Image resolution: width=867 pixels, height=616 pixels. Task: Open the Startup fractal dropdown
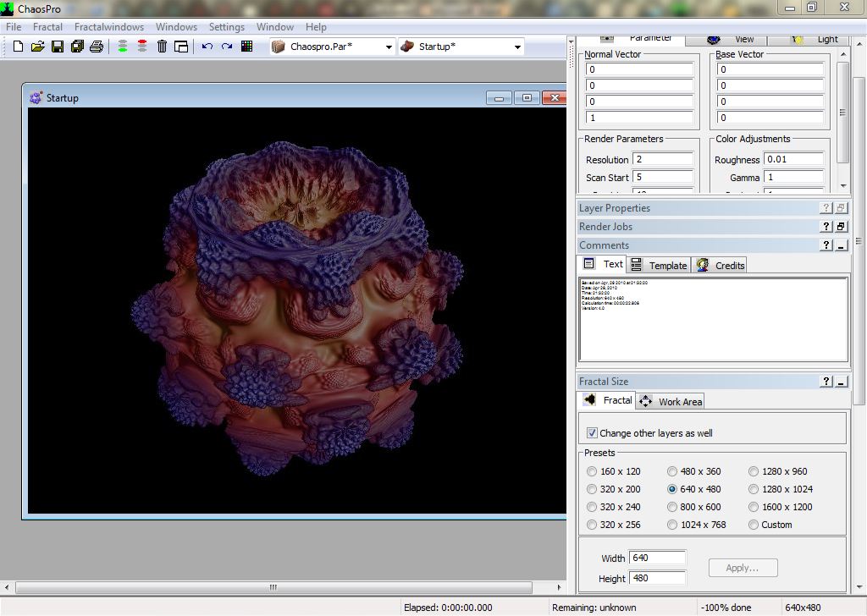pyautogui.click(x=517, y=47)
